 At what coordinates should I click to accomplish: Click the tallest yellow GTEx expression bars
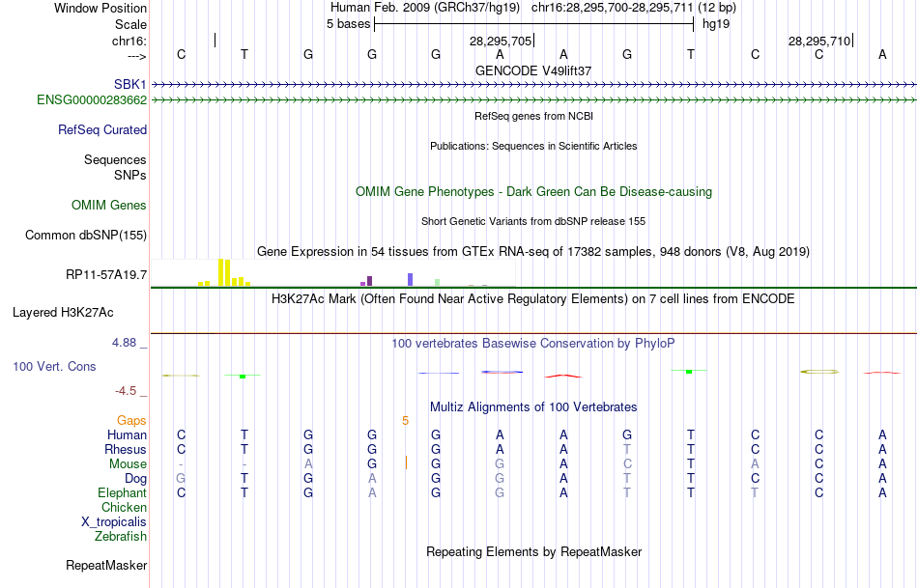click(224, 272)
